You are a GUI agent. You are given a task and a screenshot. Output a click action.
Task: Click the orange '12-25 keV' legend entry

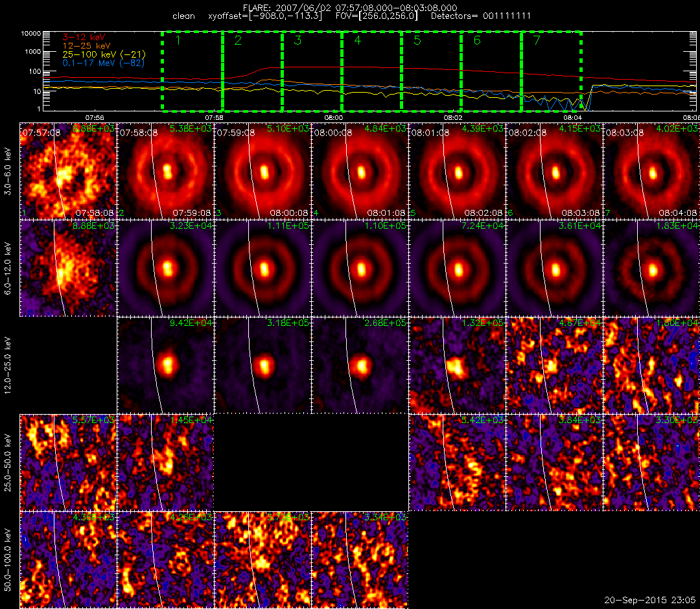coord(86,46)
